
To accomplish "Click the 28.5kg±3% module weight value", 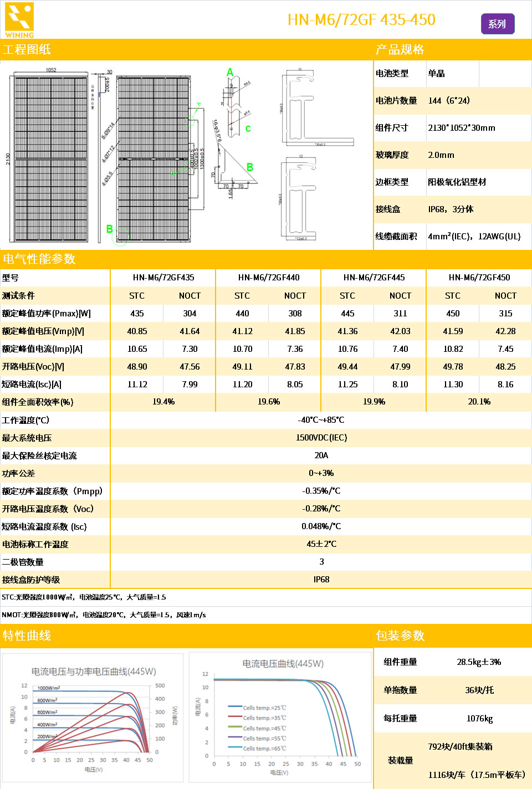I will 479,662.
